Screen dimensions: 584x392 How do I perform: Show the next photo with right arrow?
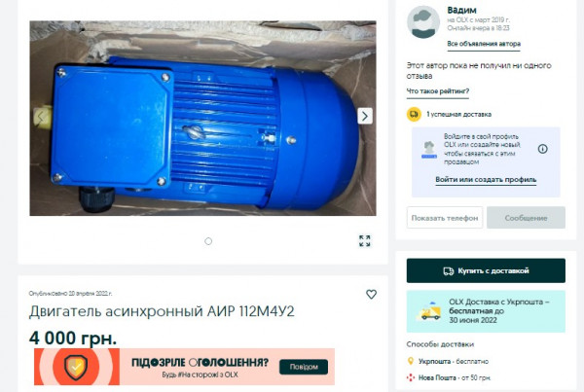pos(365,116)
